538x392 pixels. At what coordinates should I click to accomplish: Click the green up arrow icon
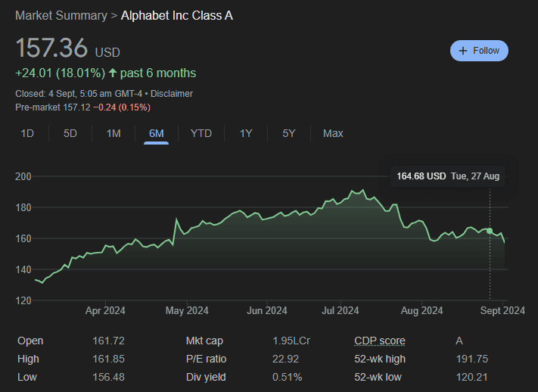(113, 73)
